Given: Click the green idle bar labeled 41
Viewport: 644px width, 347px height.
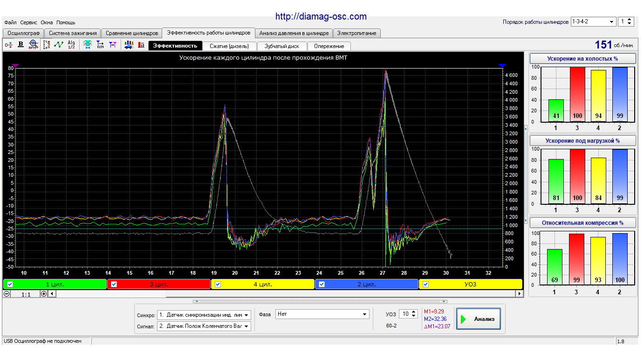Looking at the screenshot, I should point(556,111).
